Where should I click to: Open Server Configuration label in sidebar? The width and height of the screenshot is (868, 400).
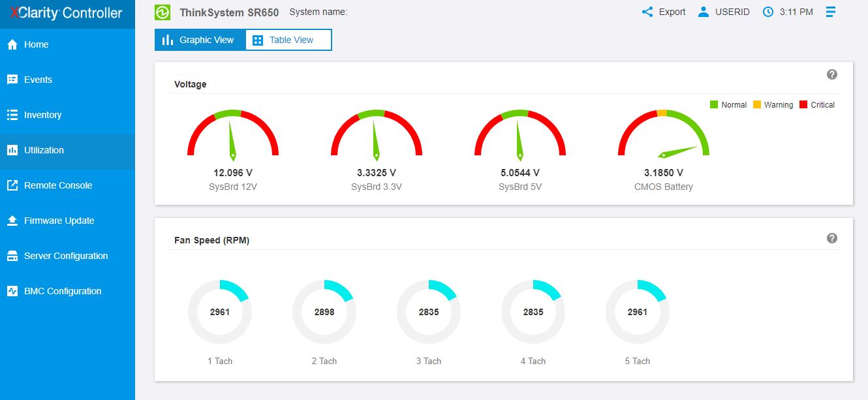66,256
